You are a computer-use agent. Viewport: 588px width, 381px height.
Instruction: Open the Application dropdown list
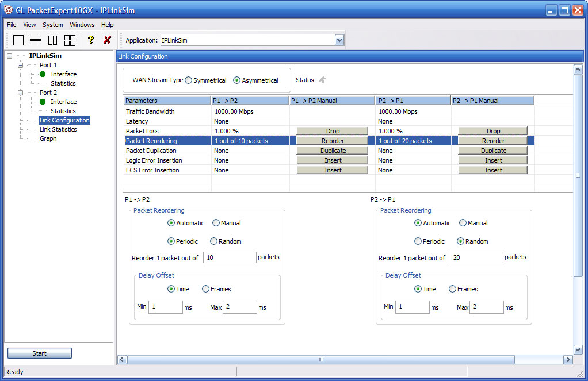[x=339, y=40]
